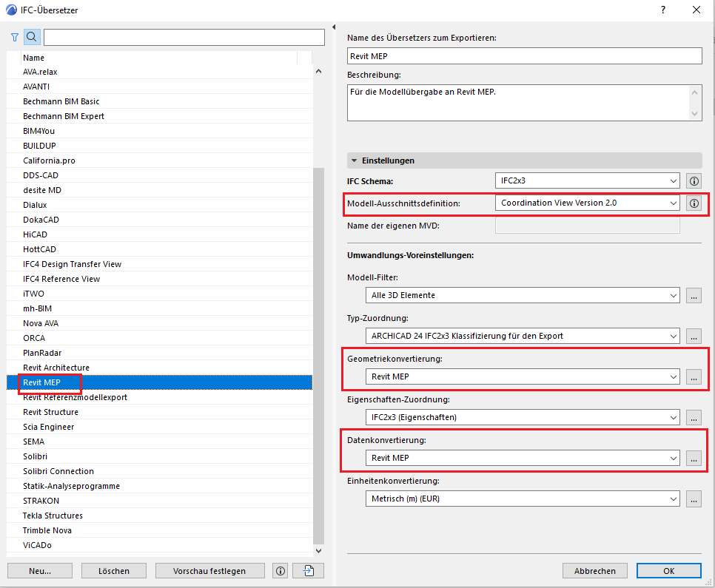The height and width of the screenshot is (588, 715).
Task: Select Revit Architecture translator in list
Action: 56,368
